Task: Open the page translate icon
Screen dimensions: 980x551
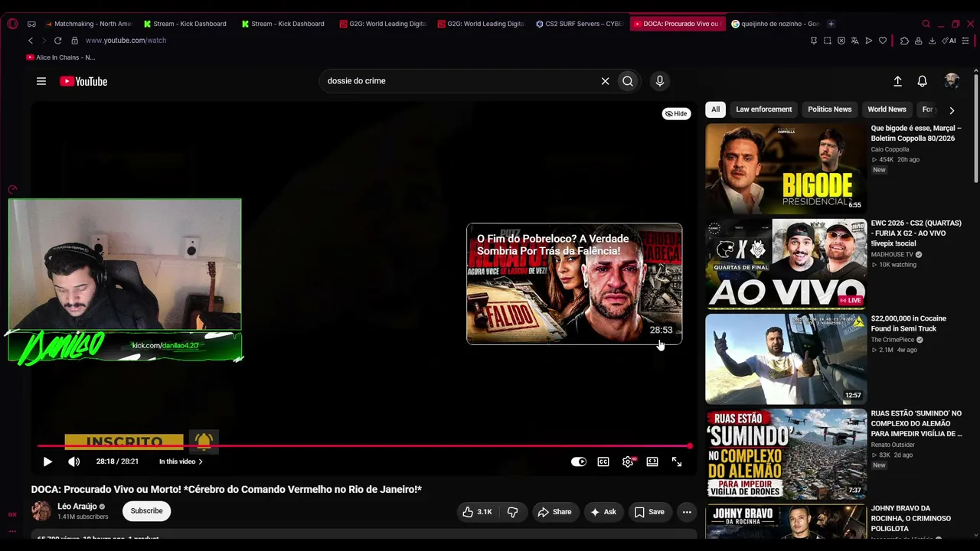Action: (x=855, y=41)
